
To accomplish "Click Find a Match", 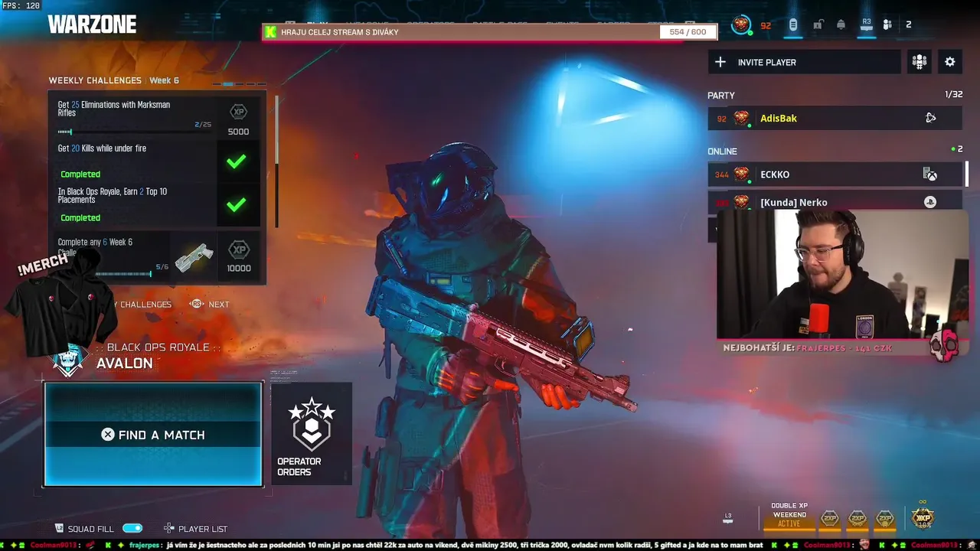I will (153, 435).
